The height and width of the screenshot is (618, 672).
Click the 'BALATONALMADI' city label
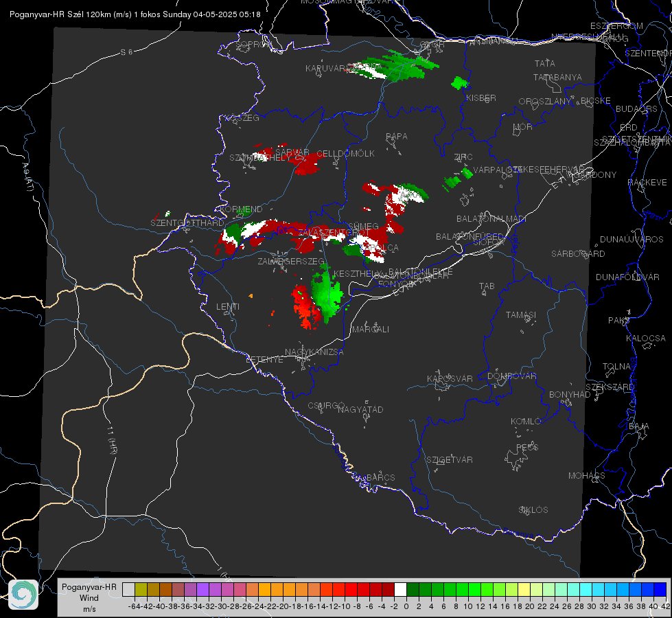pos(491,218)
